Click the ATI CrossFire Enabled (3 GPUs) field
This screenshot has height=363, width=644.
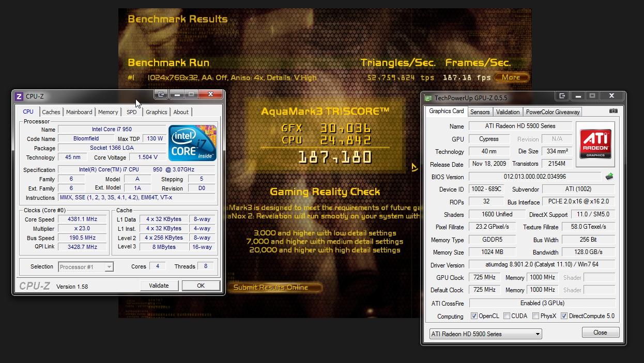tap(542, 303)
